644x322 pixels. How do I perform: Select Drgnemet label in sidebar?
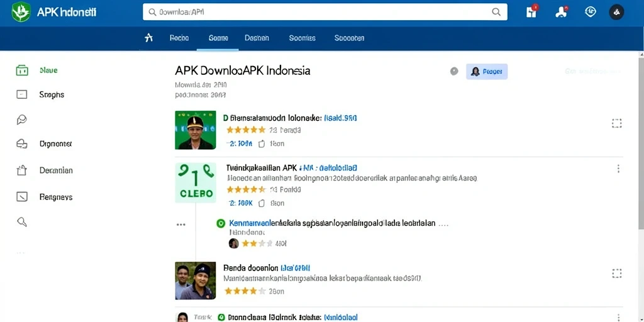tap(56, 144)
